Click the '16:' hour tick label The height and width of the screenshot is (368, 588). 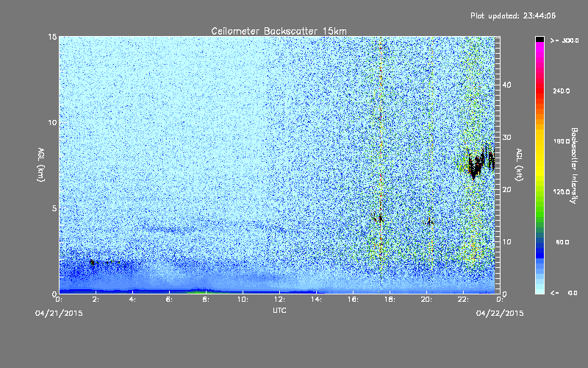(x=353, y=300)
